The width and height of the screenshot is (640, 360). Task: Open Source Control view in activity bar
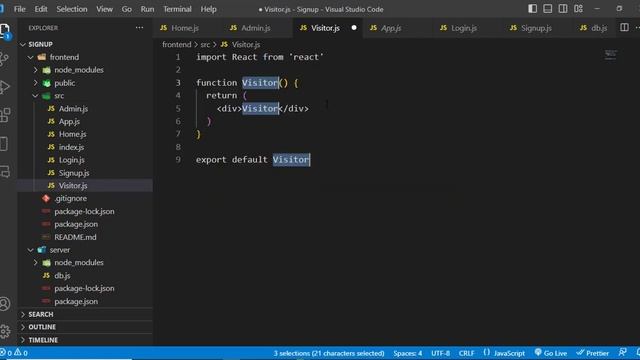4,60
